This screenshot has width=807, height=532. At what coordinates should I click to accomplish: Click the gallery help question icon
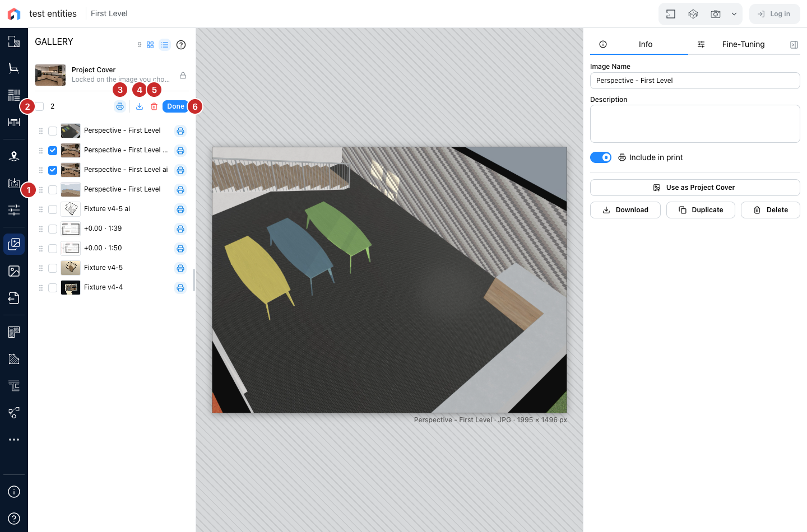181,45
